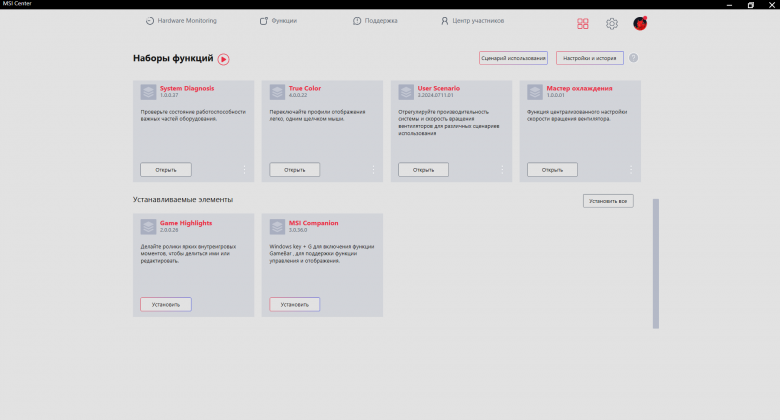Click the Мастер охлаждения stack icon
The width and height of the screenshot is (780, 420).
click(535, 92)
